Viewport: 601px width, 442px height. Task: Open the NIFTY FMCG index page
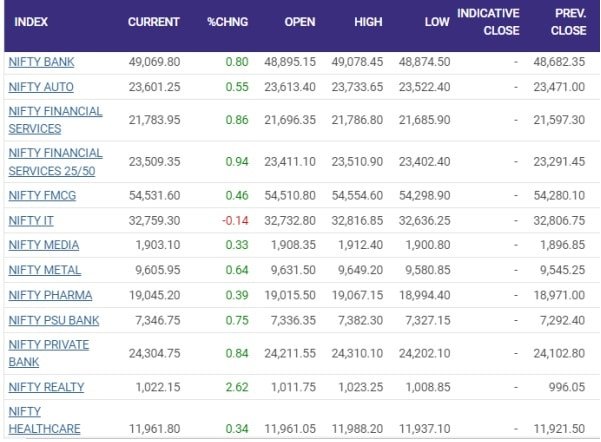42,195
